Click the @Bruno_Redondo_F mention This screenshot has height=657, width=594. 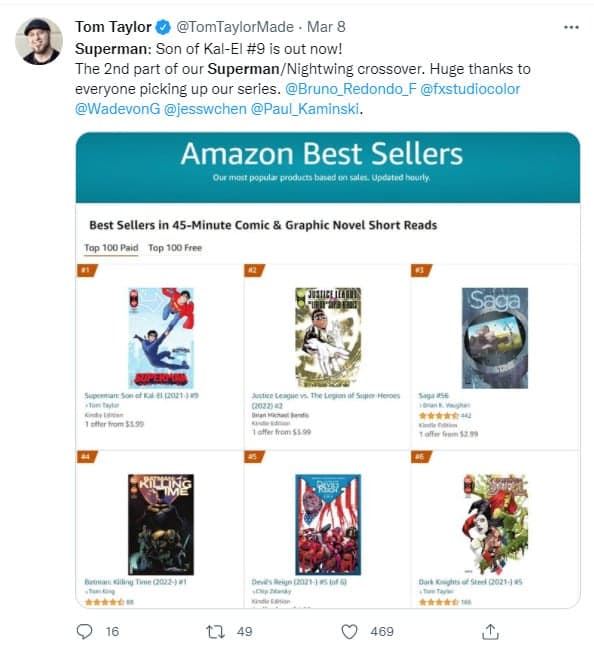(350, 89)
